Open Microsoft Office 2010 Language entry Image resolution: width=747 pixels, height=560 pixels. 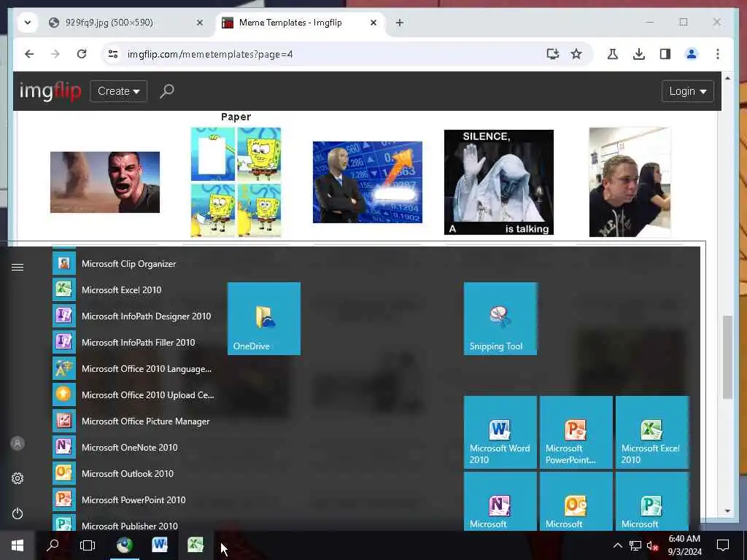135,368
